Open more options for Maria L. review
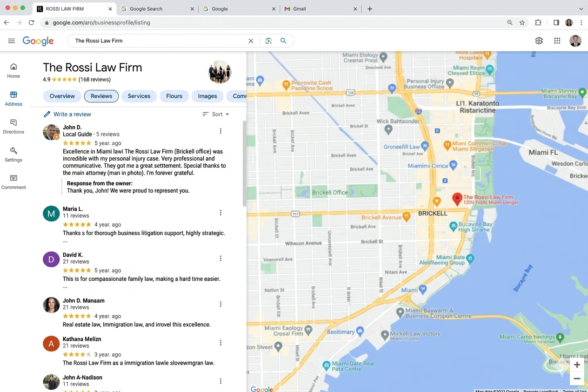This screenshot has width=588, height=392. click(220, 213)
